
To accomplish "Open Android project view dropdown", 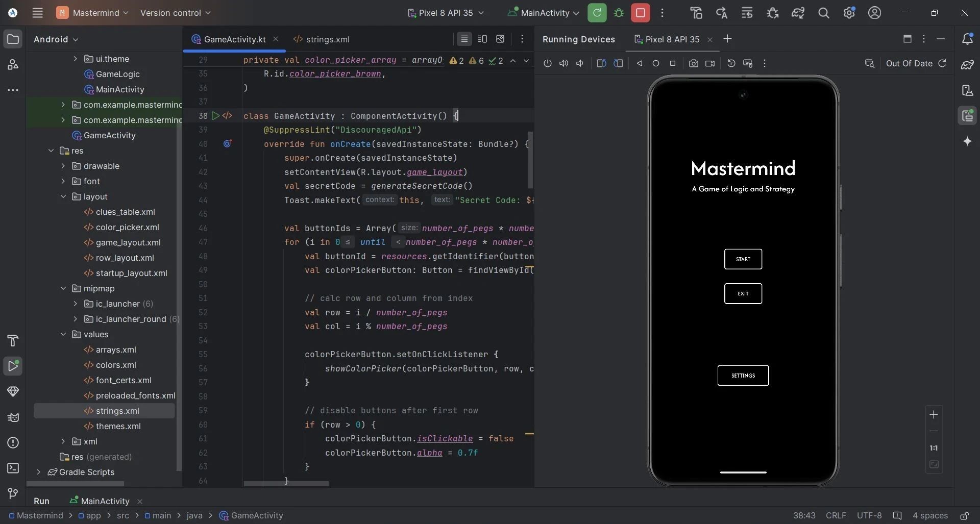I will (56, 39).
